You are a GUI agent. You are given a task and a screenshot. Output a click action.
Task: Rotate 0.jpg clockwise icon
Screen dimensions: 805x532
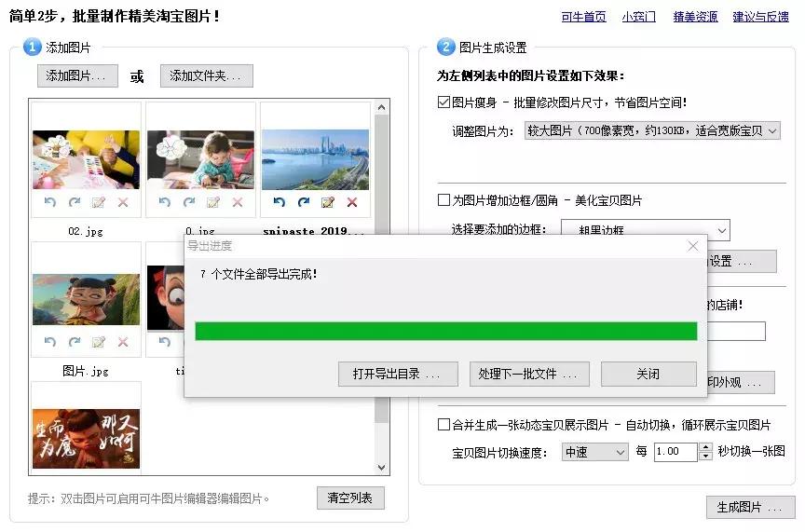pos(189,202)
